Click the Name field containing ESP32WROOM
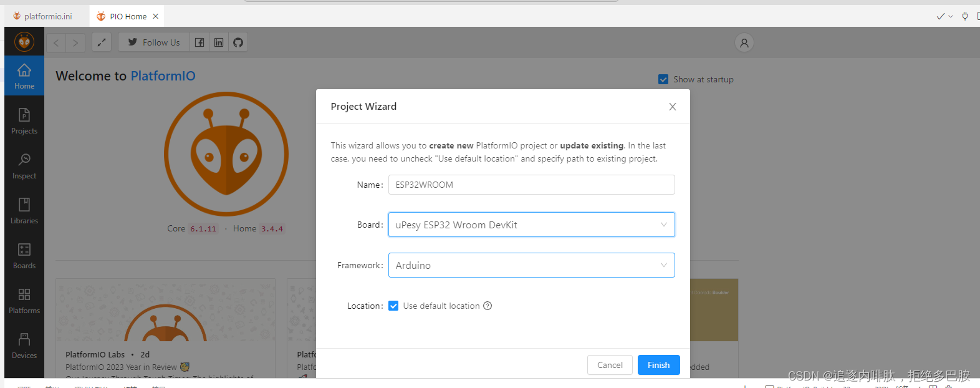Viewport: 980px width, 388px height. (531, 185)
